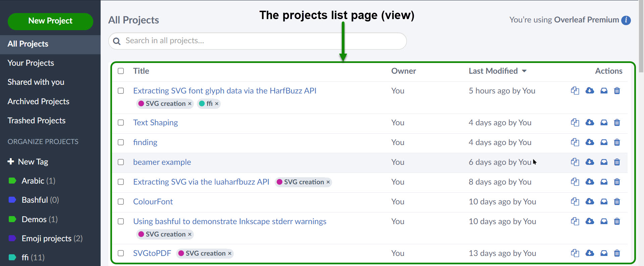This screenshot has height=266, width=644.
Task: Download the finding project
Action: 590,142
